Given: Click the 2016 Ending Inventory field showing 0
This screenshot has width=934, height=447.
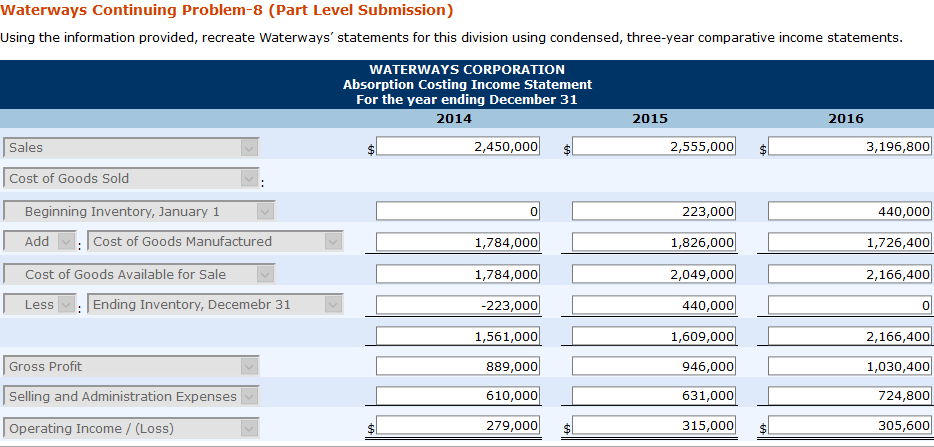Looking at the screenshot, I should tap(849, 305).
